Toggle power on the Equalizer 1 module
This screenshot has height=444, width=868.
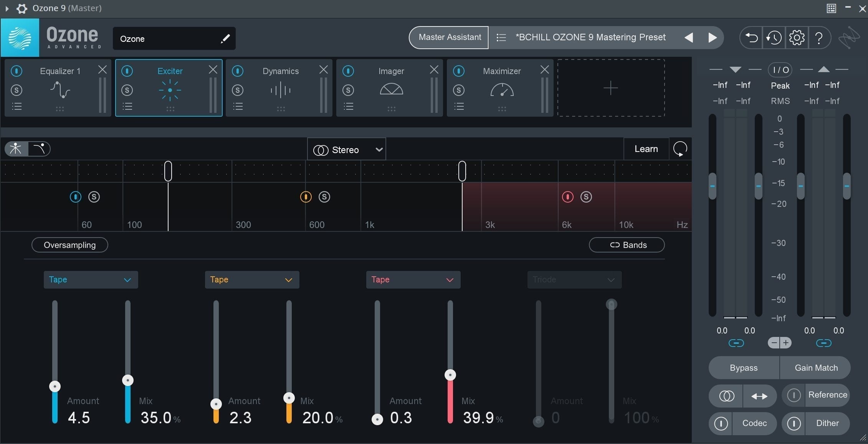coord(17,71)
